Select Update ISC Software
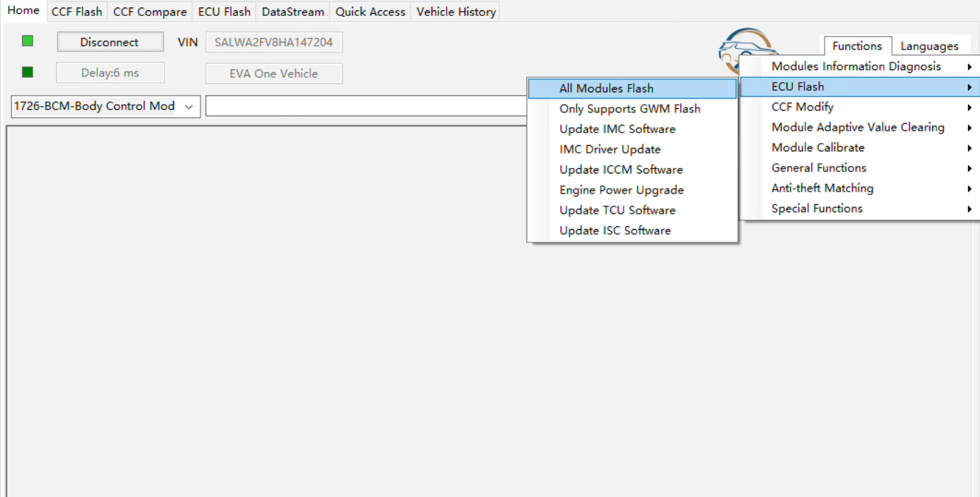 633,230
